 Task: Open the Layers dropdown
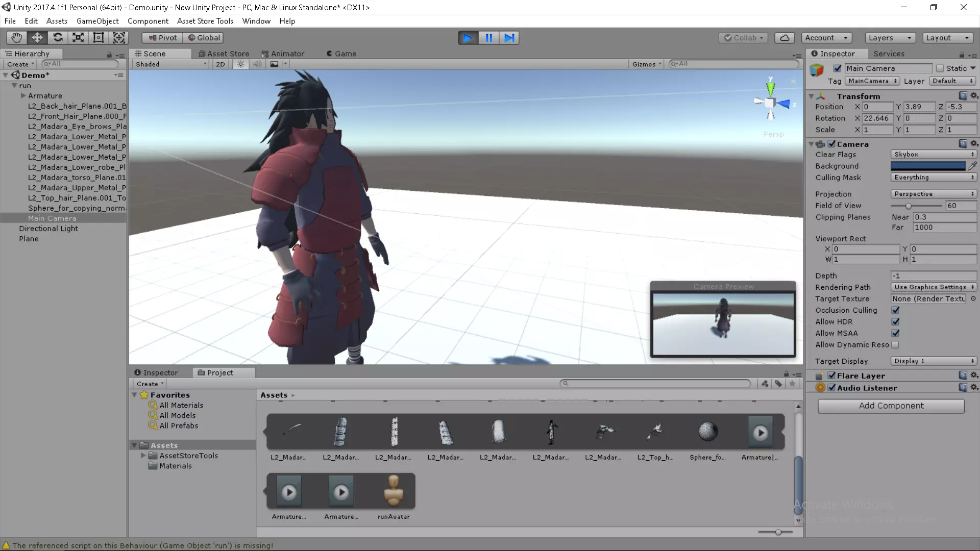tap(890, 38)
